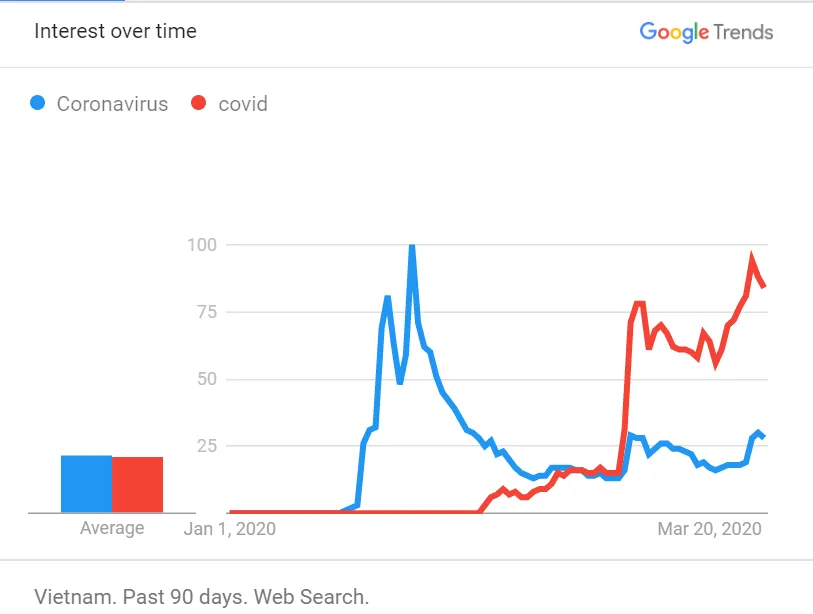The image size is (813, 614).
Task: Click the red average bar
Action: pos(137,484)
